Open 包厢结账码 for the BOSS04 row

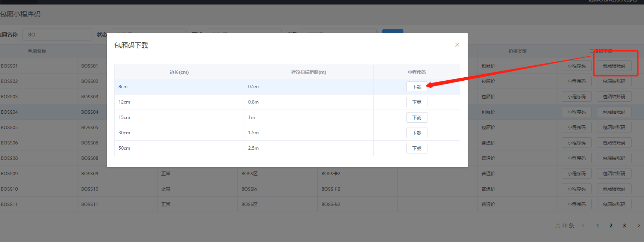[614, 112]
